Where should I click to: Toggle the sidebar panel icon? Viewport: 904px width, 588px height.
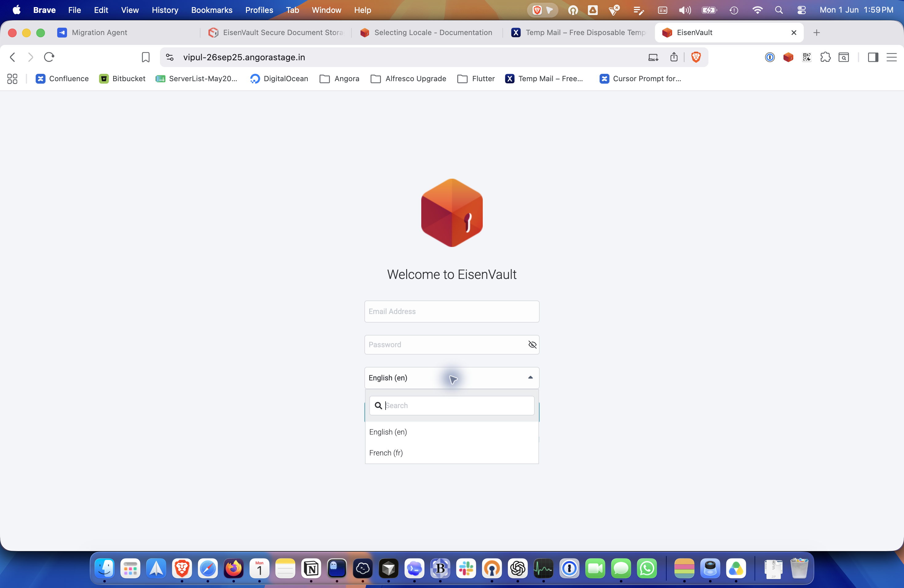pyautogui.click(x=873, y=57)
